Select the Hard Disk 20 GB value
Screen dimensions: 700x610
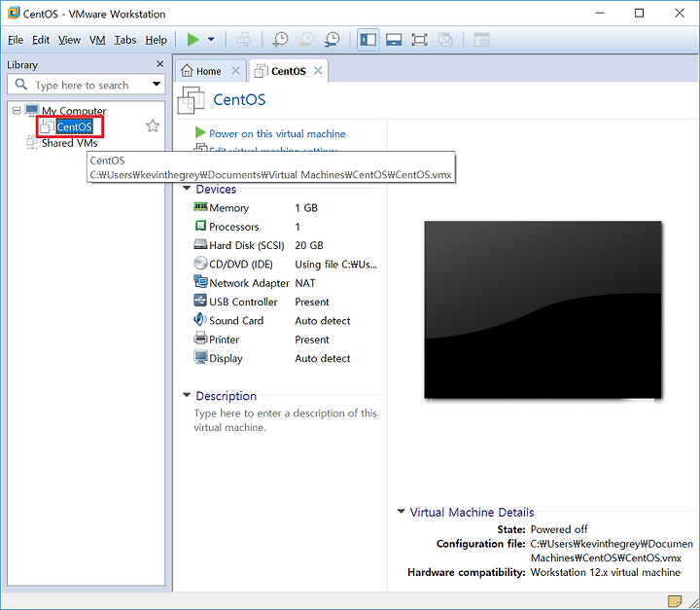[x=309, y=245]
